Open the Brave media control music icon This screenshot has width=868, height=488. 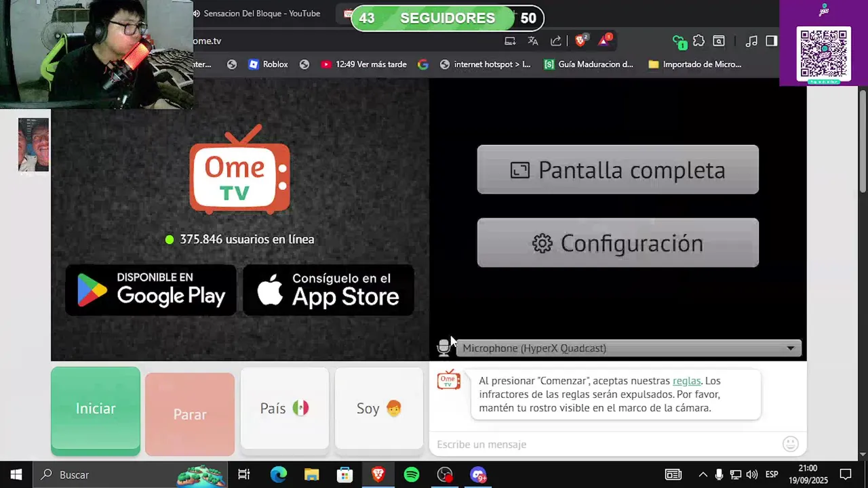[751, 41]
